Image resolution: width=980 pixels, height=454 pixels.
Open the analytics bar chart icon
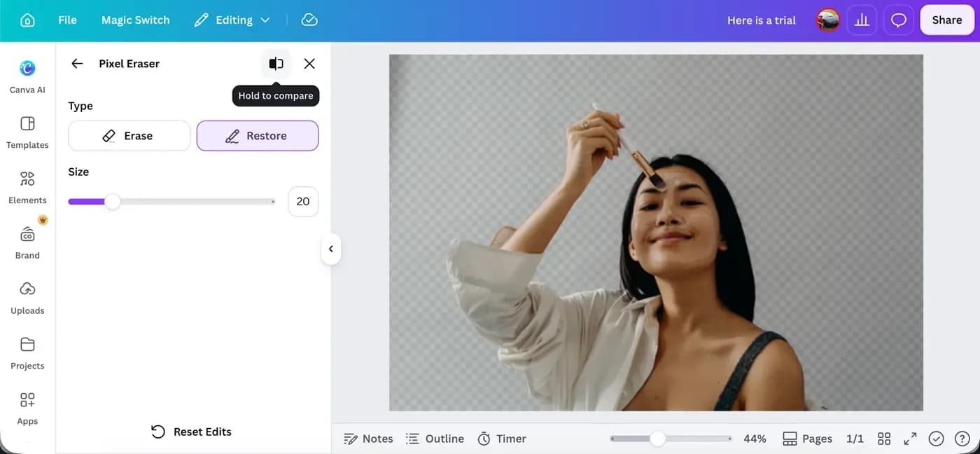pyautogui.click(x=862, y=20)
